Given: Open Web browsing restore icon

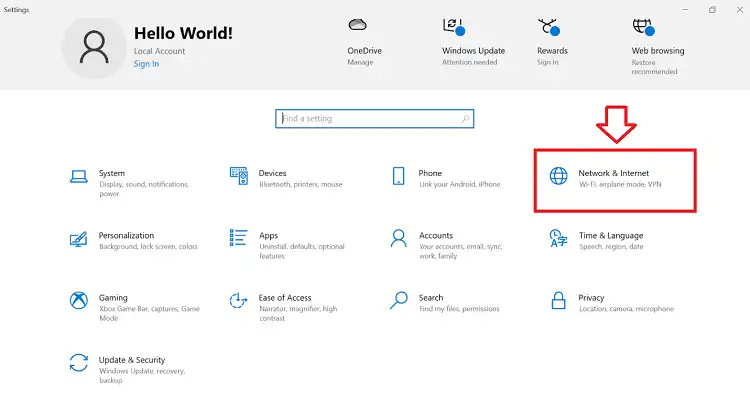Looking at the screenshot, I should click(x=643, y=27).
